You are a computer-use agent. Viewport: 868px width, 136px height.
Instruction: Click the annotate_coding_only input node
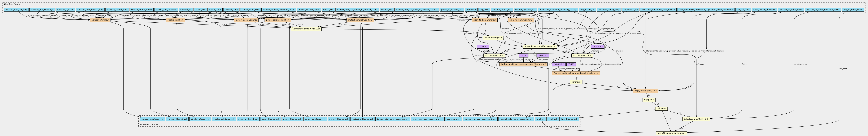click(x=609, y=10)
